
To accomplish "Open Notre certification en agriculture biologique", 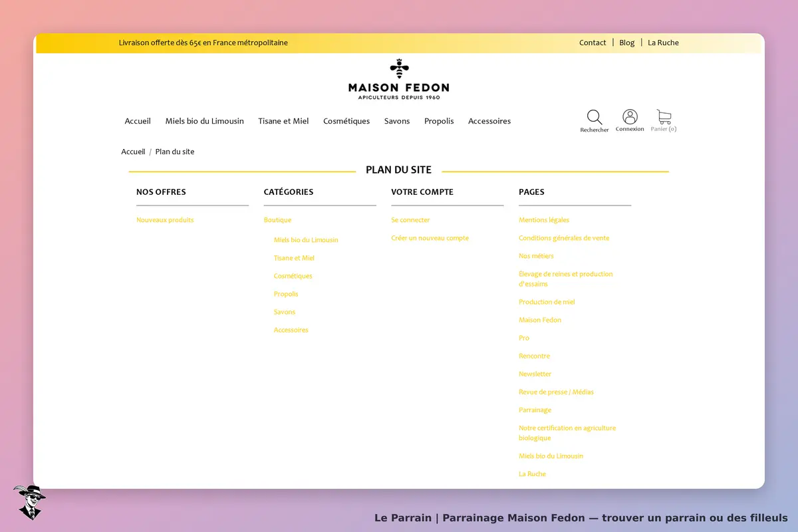I will (567, 433).
